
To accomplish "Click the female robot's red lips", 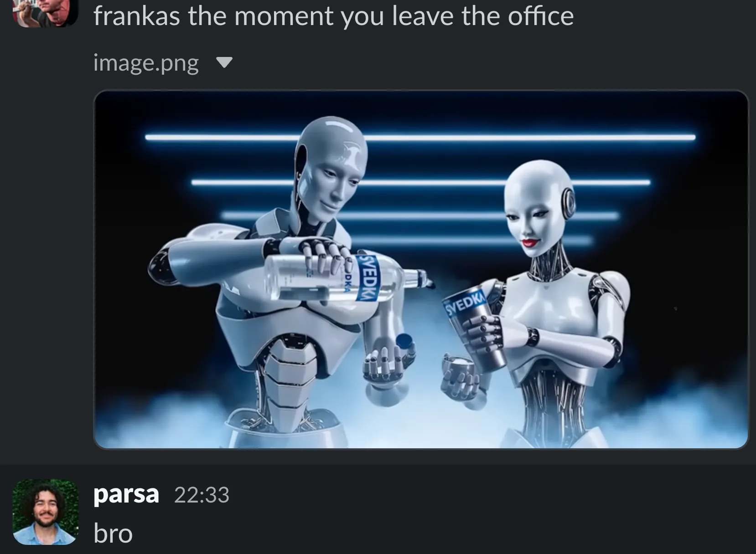I will click(x=530, y=241).
